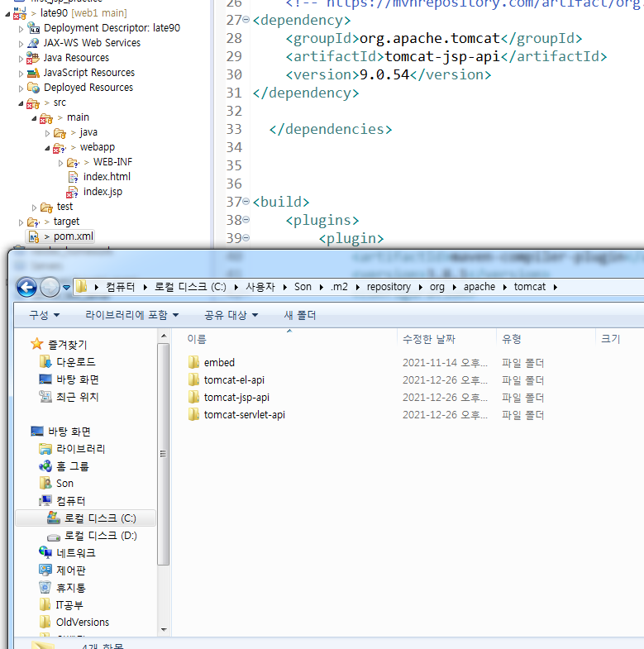Expand the Deployment Descriptor: late90 node
Screen dimensions: 644x649
(x=21, y=29)
